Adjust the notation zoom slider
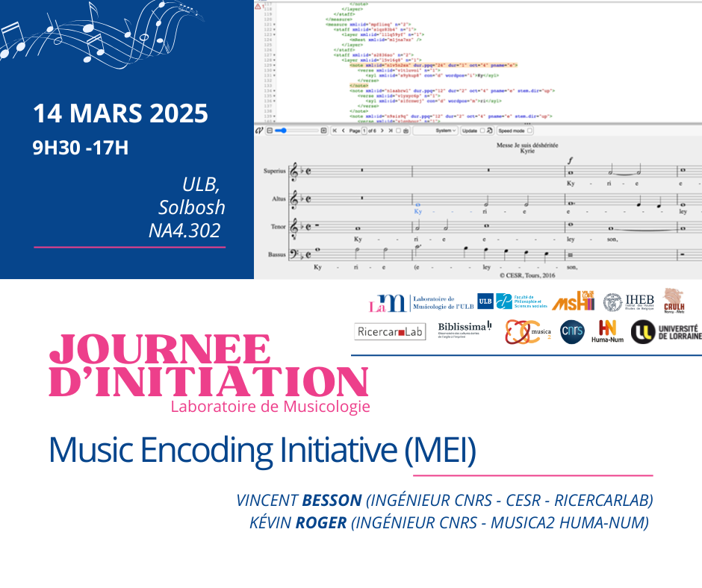702x588 pixels. click(298, 131)
